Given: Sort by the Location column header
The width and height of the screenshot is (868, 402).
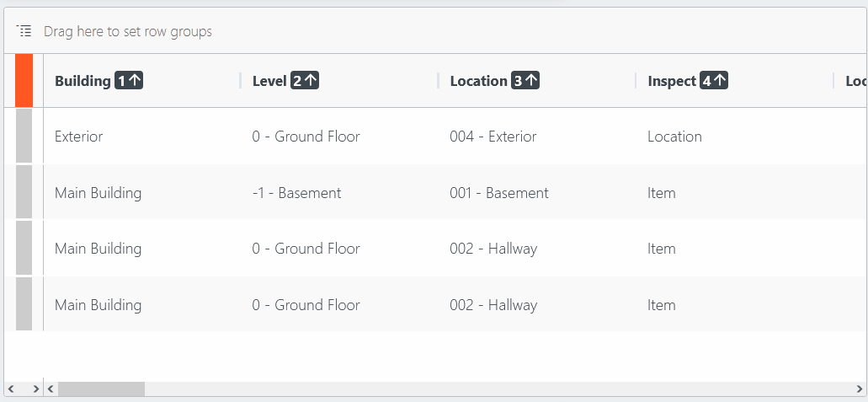Looking at the screenshot, I should tap(478, 81).
